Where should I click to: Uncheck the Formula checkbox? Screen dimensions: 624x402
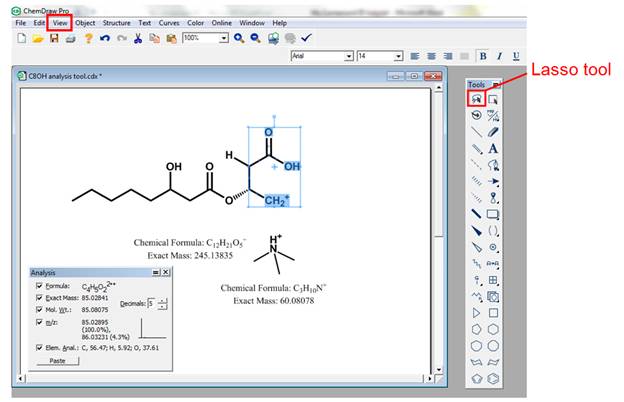click(39, 286)
